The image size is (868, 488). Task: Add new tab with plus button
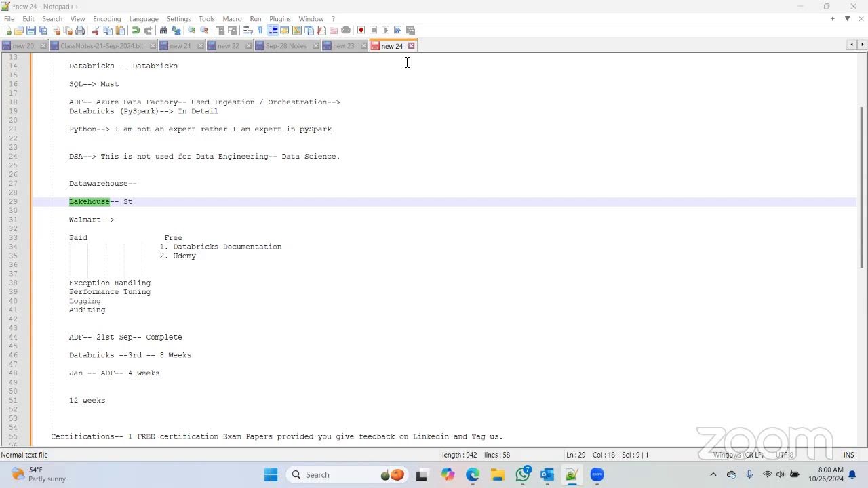pos(832,18)
